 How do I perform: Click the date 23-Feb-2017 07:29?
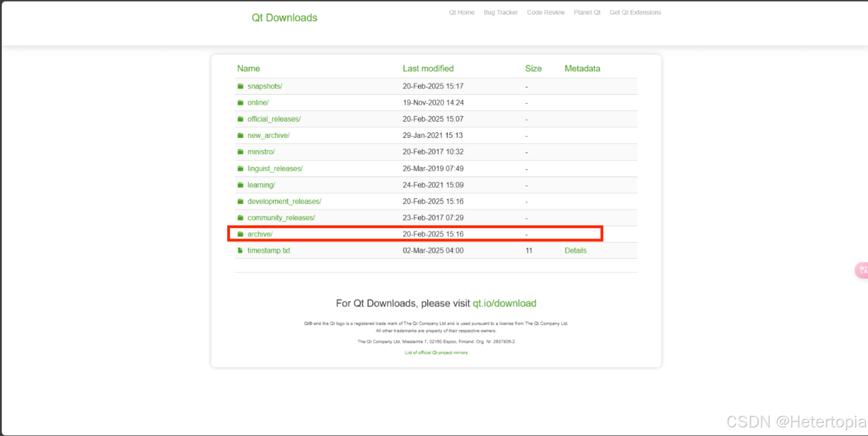[x=433, y=218]
